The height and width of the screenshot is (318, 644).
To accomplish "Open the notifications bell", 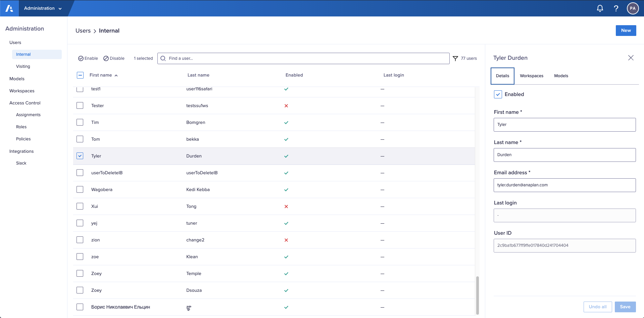I will pyautogui.click(x=599, y=8).
